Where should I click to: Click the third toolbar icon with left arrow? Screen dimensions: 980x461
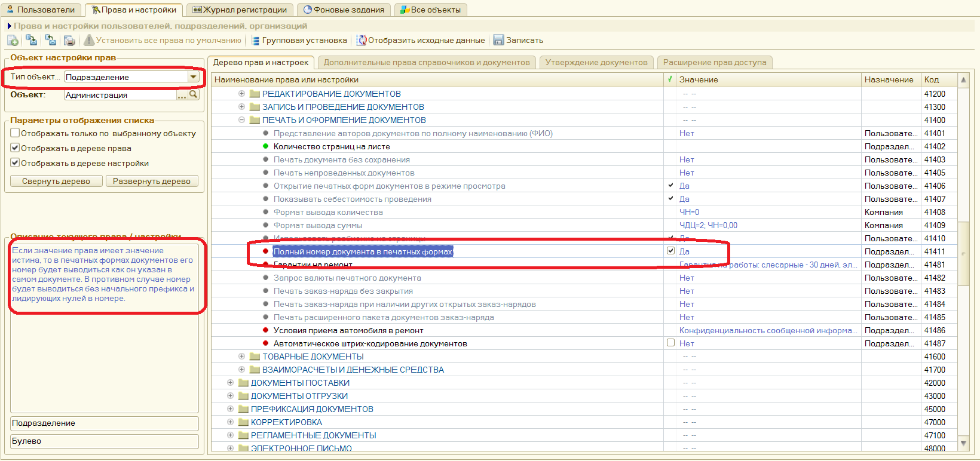(51, 40)
